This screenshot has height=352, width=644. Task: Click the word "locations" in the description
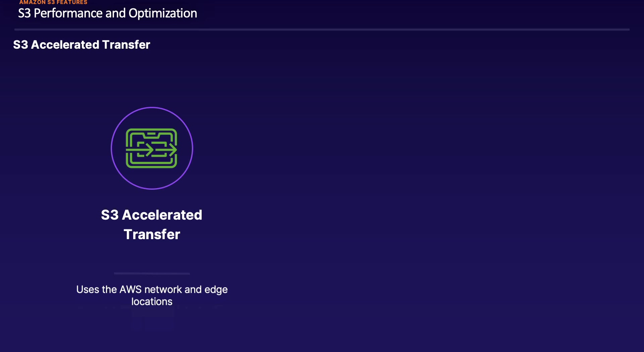tap(152, 302)
